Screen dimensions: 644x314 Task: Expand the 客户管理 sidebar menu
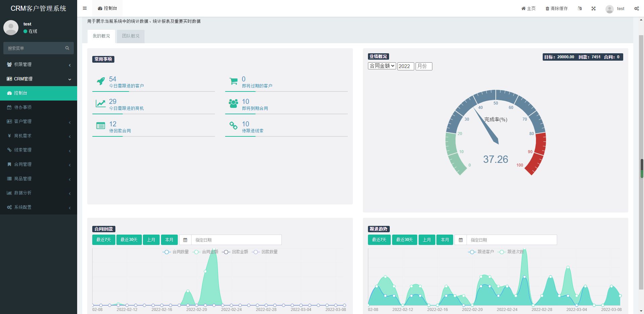coord(39,121)
